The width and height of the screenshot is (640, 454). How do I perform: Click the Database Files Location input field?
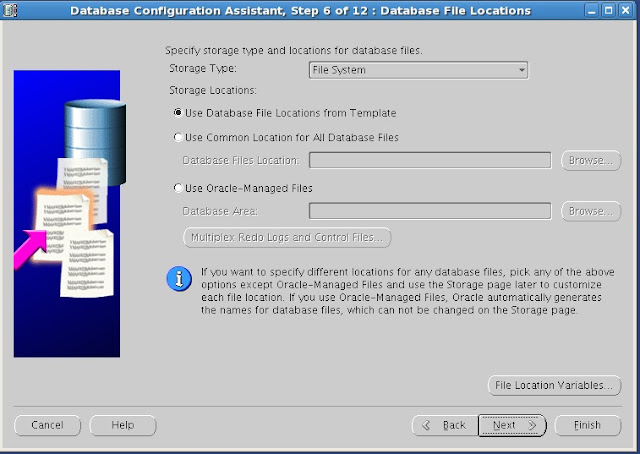click(430, 160)
